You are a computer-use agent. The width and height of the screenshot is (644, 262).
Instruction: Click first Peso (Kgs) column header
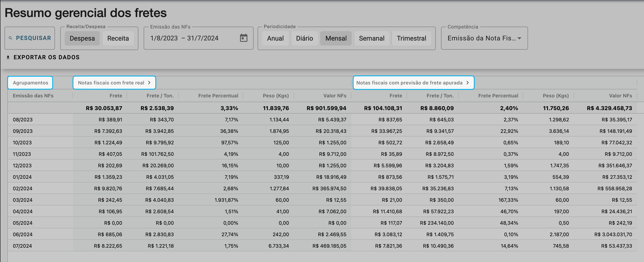(x=276, y=96)
